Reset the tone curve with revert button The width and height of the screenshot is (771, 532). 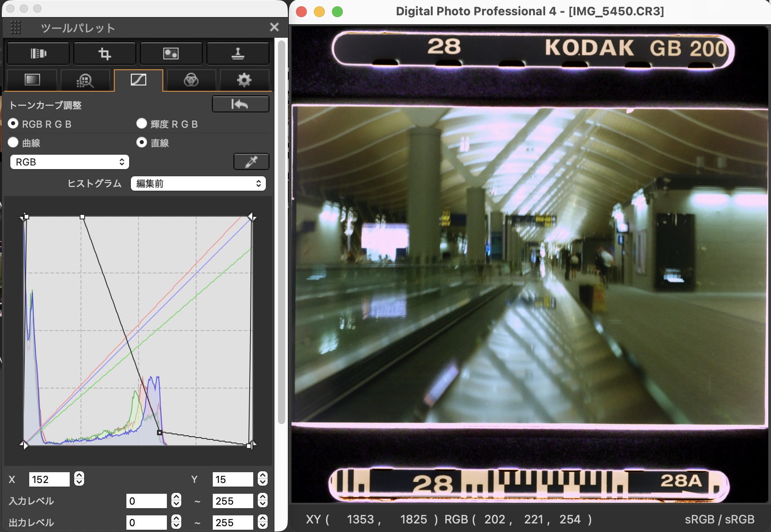[240, 104]
